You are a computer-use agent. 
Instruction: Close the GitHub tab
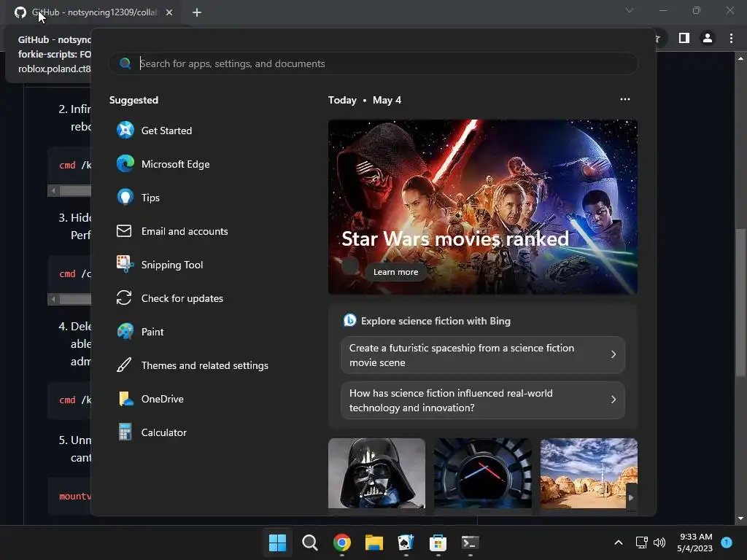[x=169, y=12]
